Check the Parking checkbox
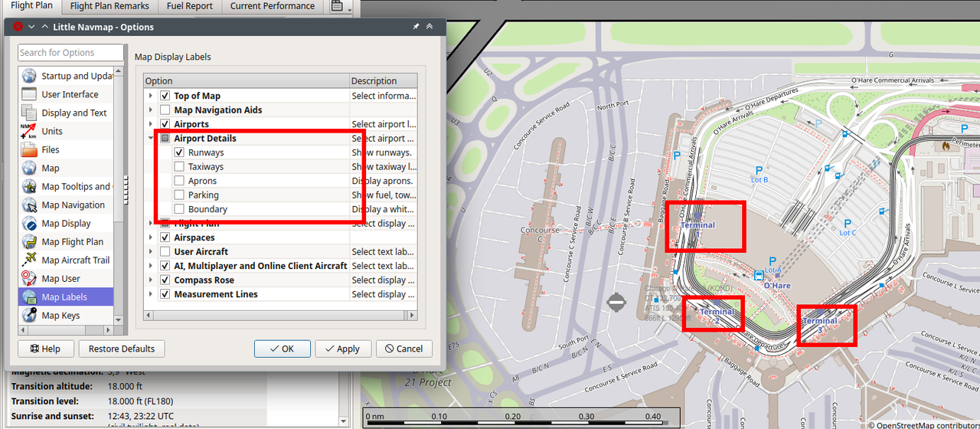Image resolution: width=980 pixels, height=429 pixels. coord(179,195)
